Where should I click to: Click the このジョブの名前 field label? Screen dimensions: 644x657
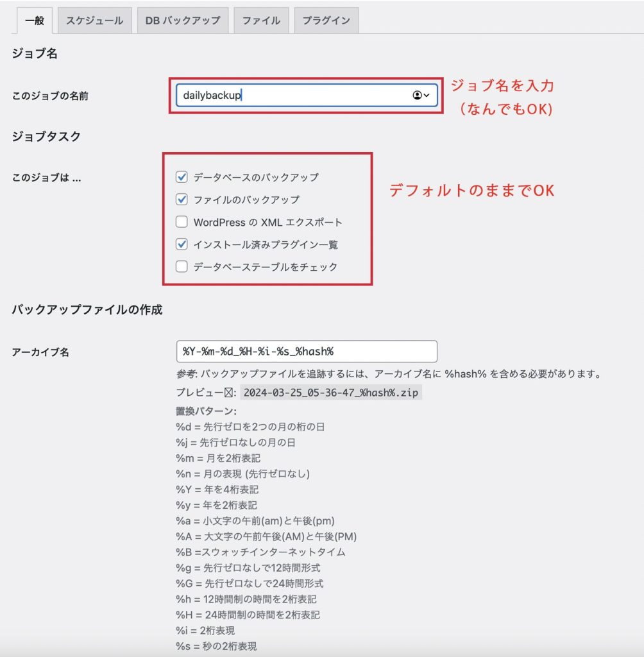click(50, 96)
